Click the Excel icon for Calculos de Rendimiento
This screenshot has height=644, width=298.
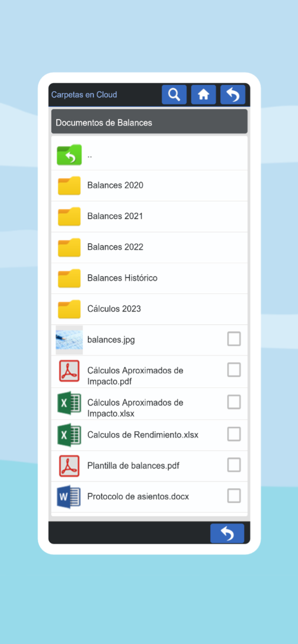pyautogui.click(x=69, y=434)
